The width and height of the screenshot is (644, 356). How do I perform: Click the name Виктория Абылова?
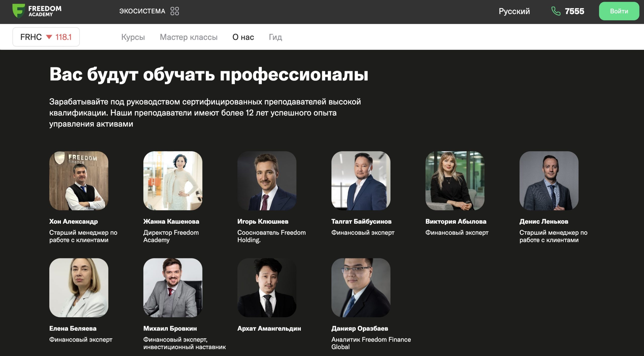tap(456, 221)
